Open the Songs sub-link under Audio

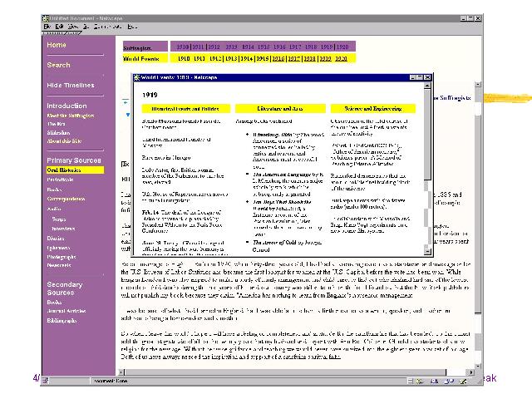(x=59, y=219)
